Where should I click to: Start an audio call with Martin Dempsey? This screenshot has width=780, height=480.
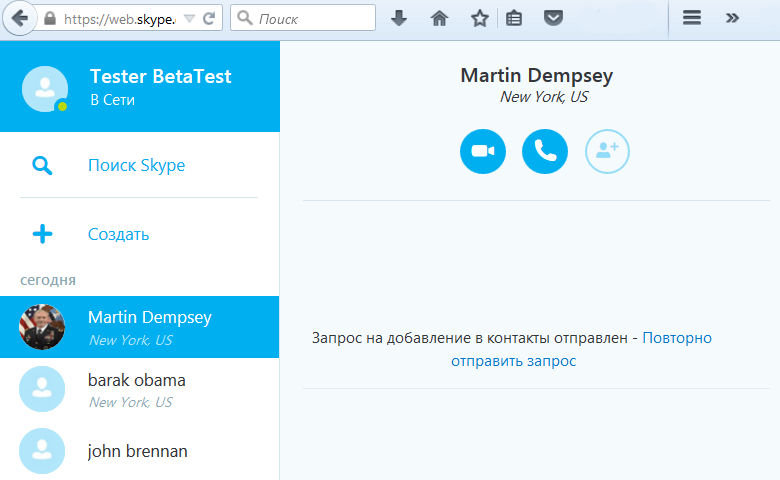pyautogui.click(x=545, y=151)
